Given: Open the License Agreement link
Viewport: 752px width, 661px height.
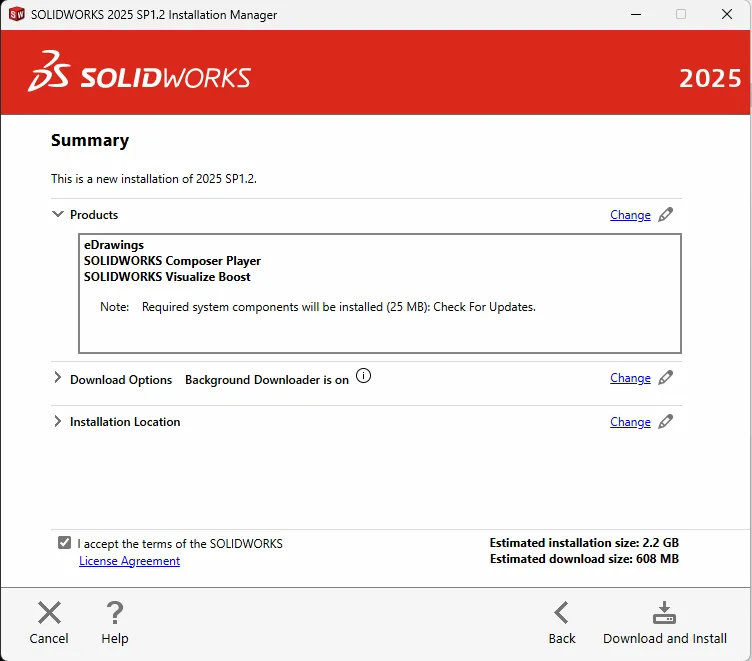Looking at the screenshot, I should [x=129, y=561].
